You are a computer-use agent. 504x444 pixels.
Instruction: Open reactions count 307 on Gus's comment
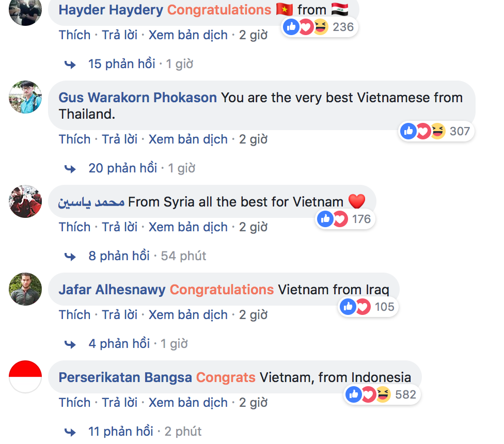[436, 131]
